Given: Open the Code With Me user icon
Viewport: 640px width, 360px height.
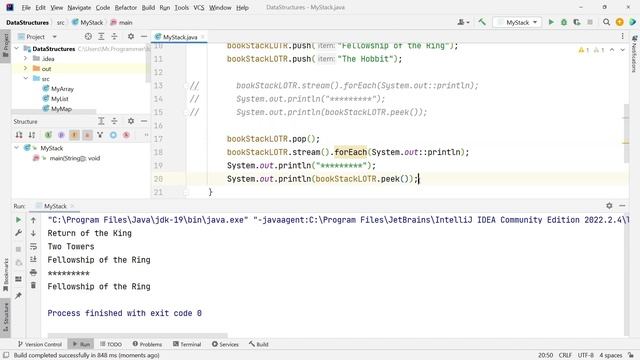Looking at the screenshot, I should pos(463,22).
